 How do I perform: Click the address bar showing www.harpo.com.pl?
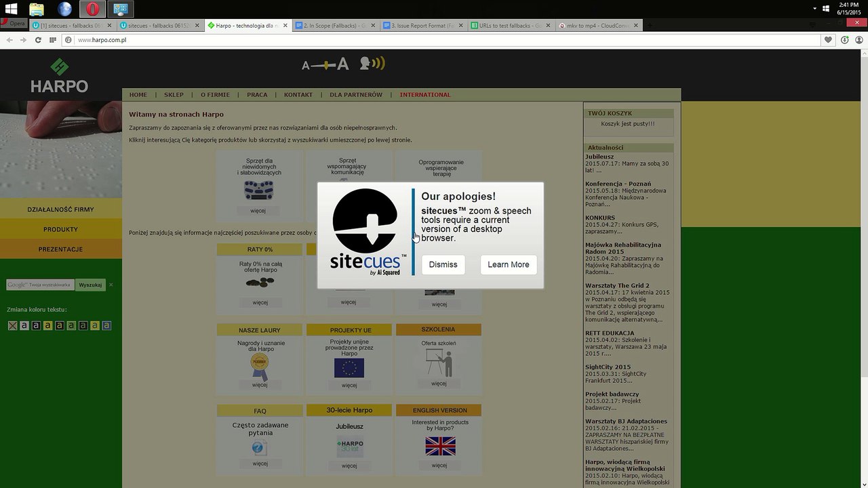(441, 40)
